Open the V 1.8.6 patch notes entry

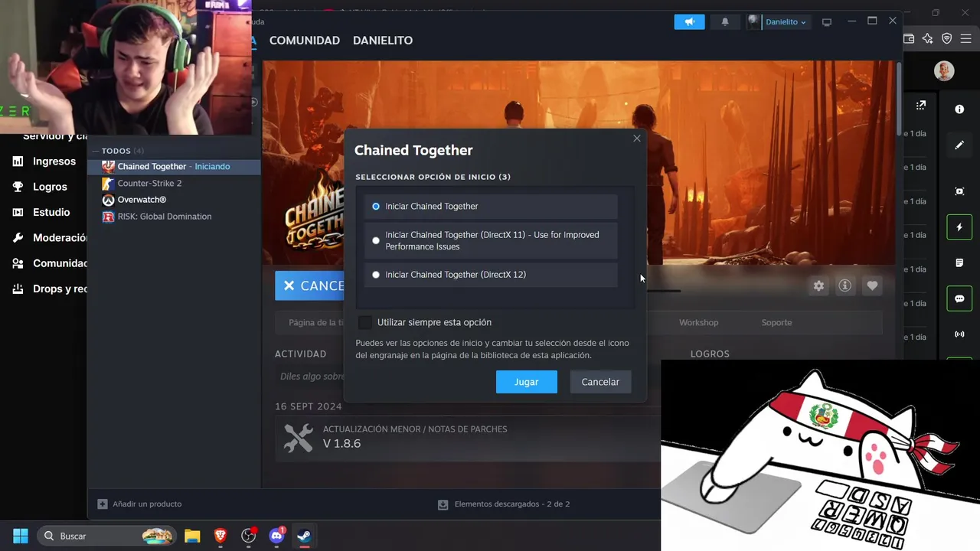pyautogui.click(x=467, y=438)
